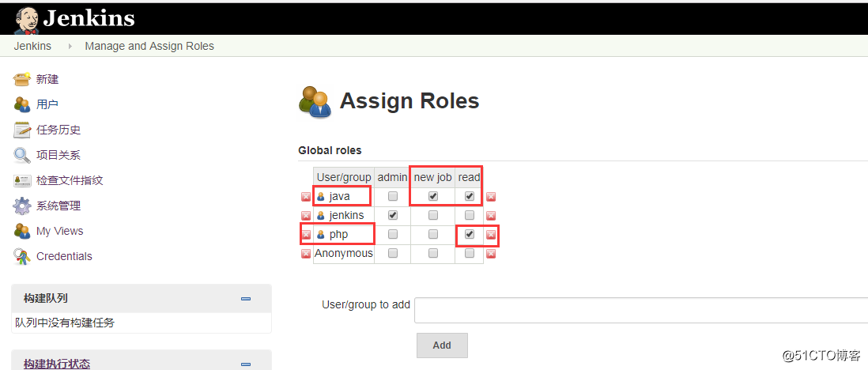
Task: Delete the Anonymous row via left red X
Action: (x=306, y=253)
